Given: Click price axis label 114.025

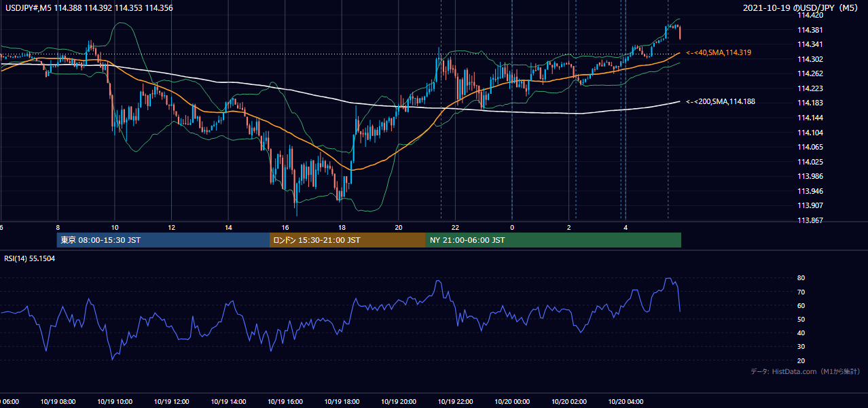Looking at the screenshot, I should [x=810, y=162].
